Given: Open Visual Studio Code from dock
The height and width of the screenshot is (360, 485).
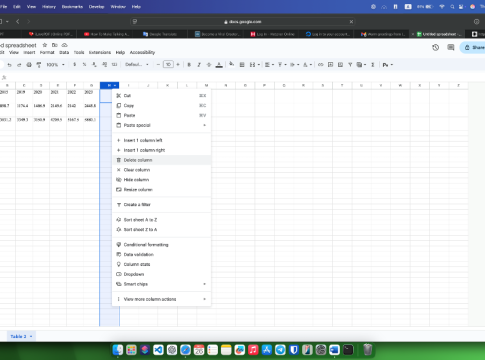Looking at the screenshot, I should [x=158, y=350].
